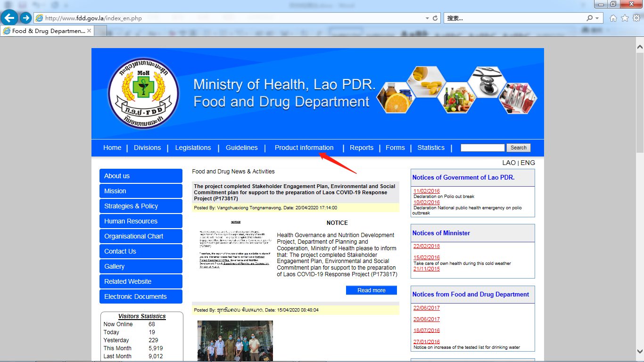
Task: Close the Food & Drug Department tab
Action: (89, 31)
